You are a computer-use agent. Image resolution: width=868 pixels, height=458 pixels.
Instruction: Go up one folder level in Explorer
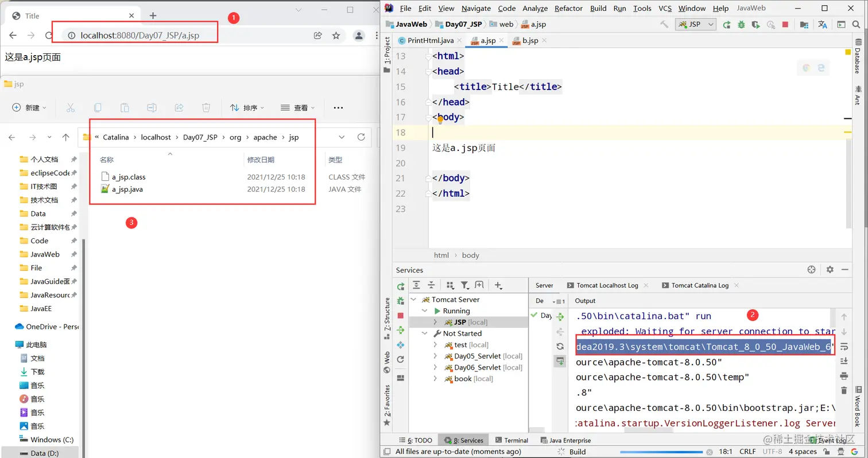point(65,137)
